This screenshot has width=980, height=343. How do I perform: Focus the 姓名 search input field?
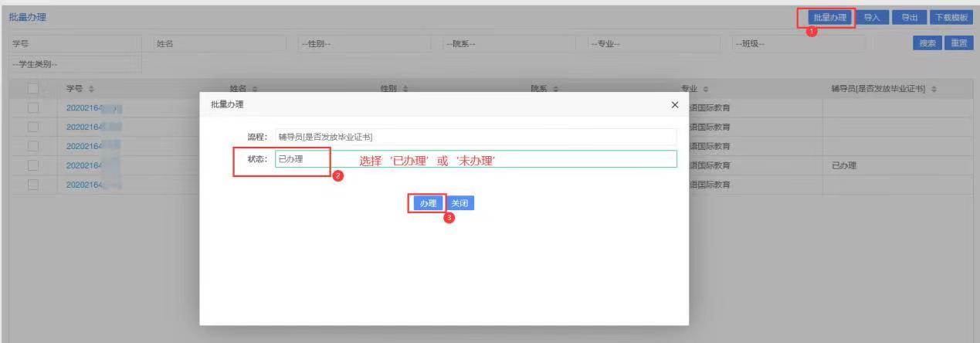(219, 44)
